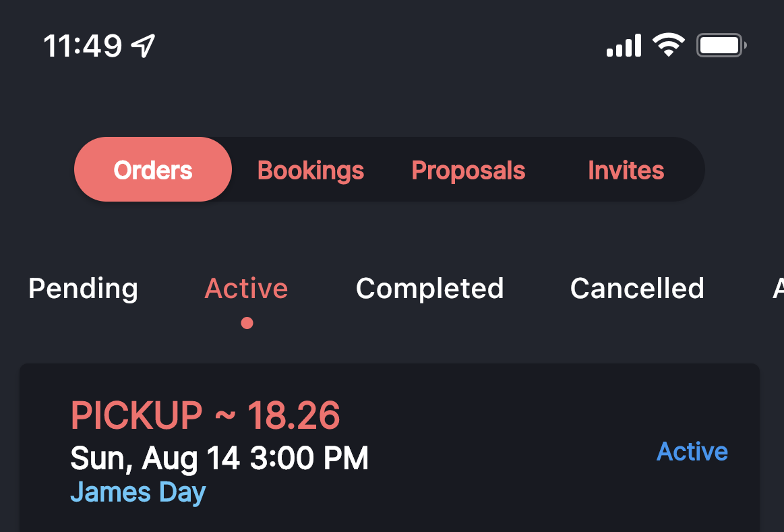Switch to the Bookings segment

pos(311,171)
